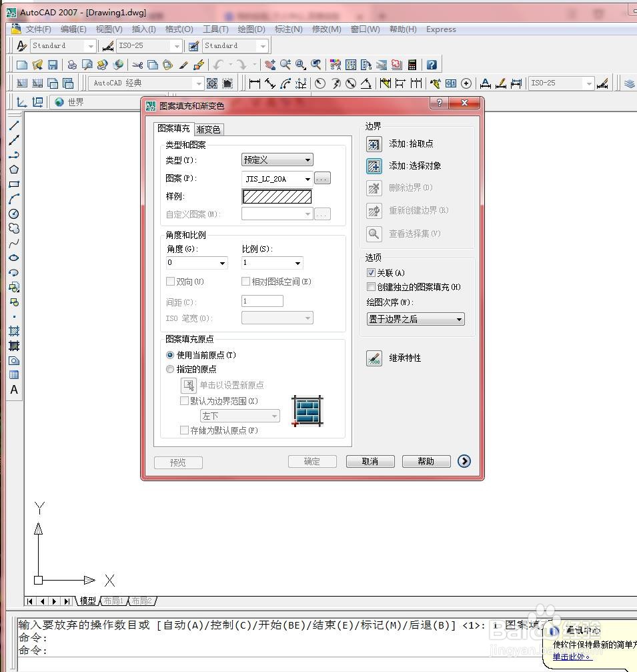
Task: Expand dialog with the more options arrow
Action: (x=464, y=461)
